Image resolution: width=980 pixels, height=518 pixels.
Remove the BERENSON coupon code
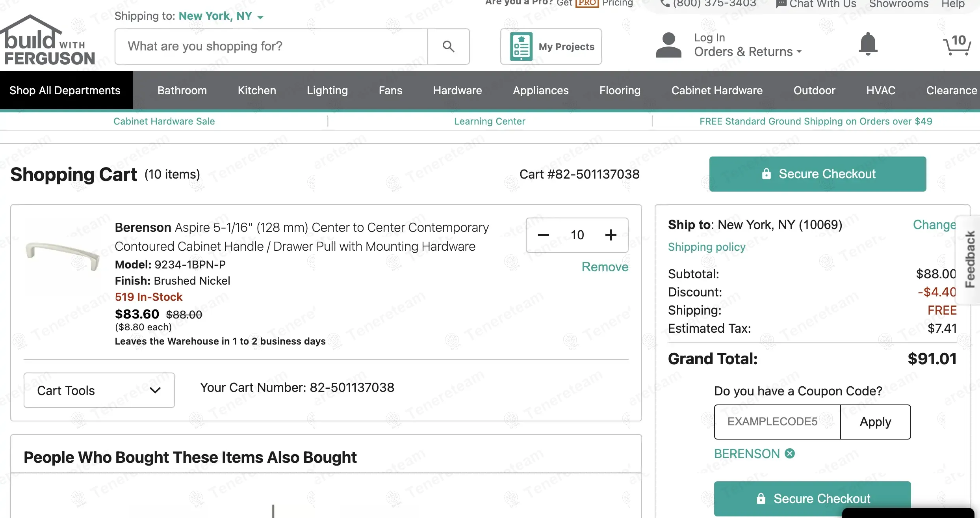(x=790, y=454)
